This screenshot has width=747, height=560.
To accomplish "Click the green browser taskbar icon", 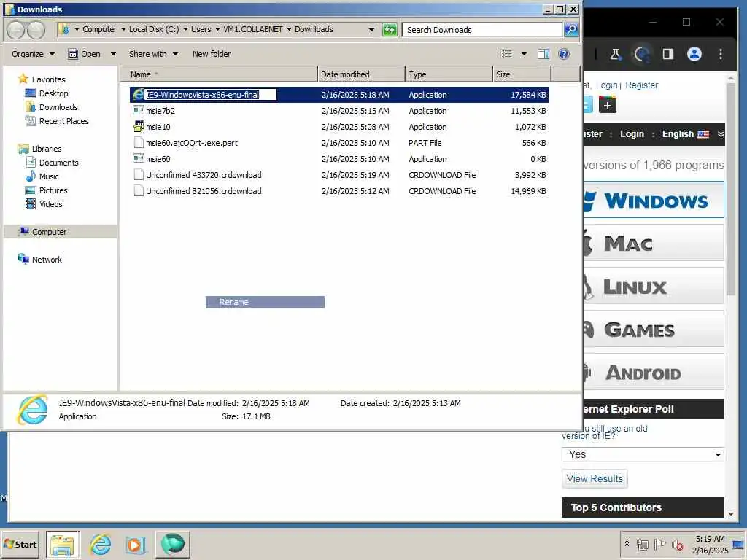I will point(172,544).
